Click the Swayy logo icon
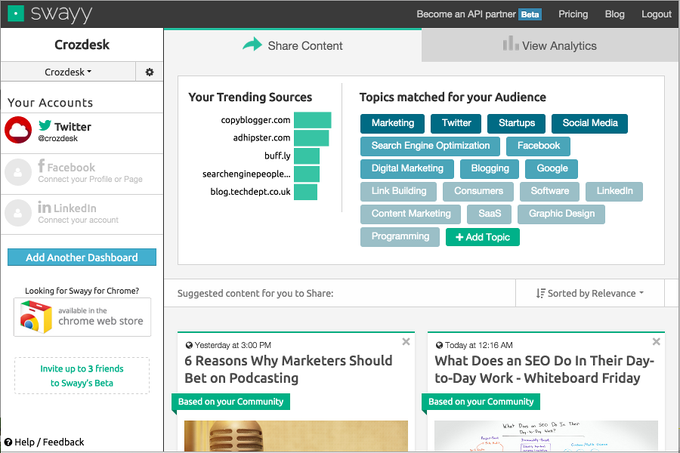Viewport: 680px width, 453px height. (x=16, y=15)
